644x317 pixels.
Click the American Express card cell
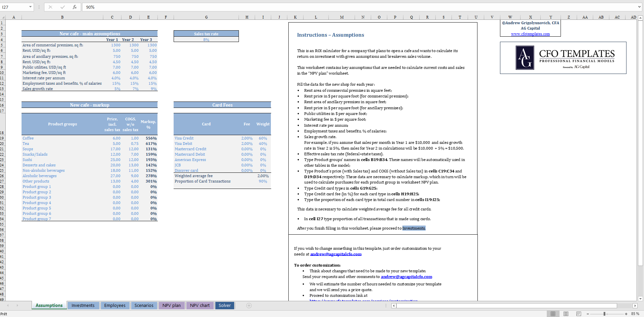[x=206, y=160]
